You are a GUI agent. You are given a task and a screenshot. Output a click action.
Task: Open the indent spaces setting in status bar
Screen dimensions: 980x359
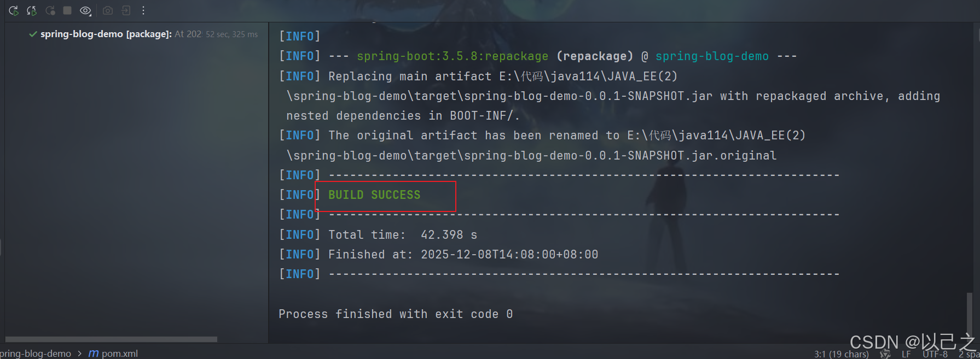click(x=969, y=354)
